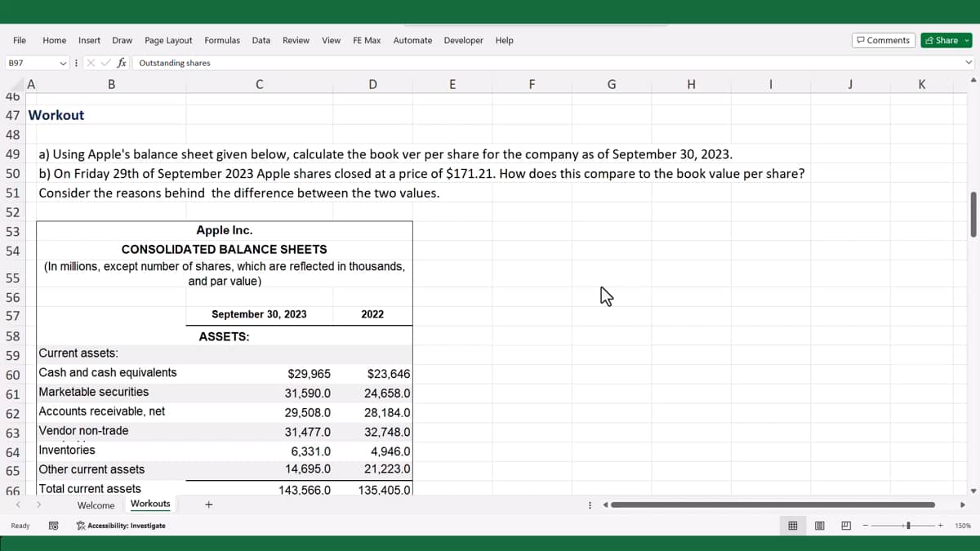Viewport: 980px width, 551px height.
Task: Switch to the Welcome sheet tab
Action: tap(96, 505)
